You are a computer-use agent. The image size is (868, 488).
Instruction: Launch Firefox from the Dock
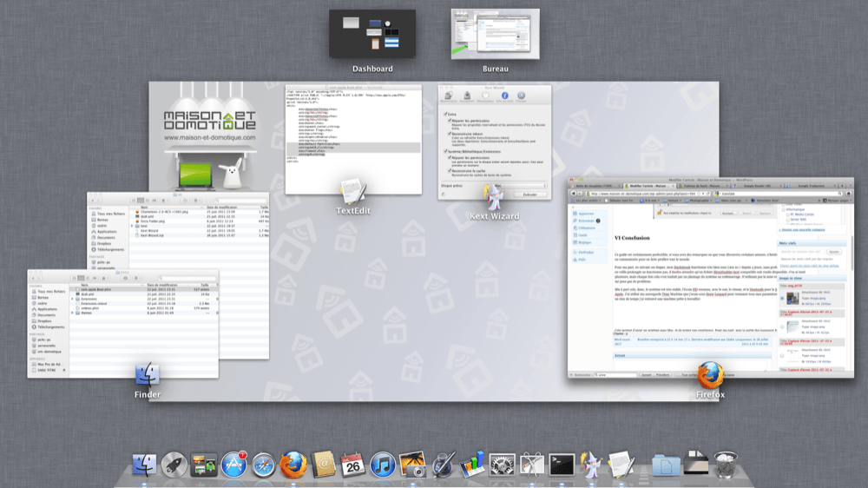293,465
